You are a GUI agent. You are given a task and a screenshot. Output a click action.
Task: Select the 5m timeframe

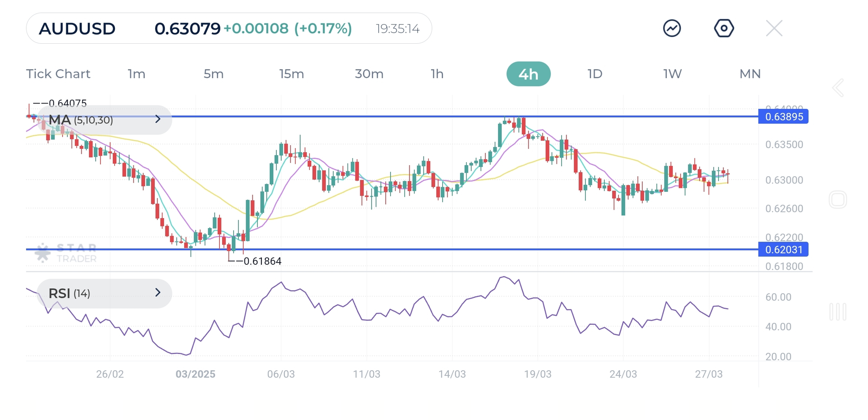pyautogui.click(x=213, y=74)
